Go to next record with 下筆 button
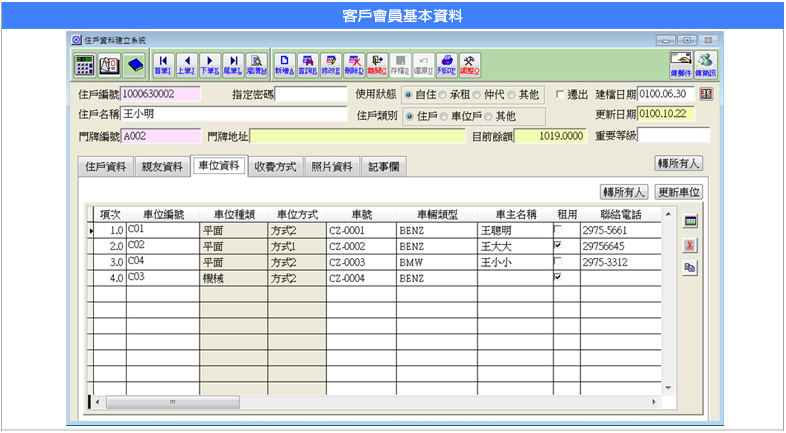This screenshot has width=786, height=433. [x=209, y=64]
